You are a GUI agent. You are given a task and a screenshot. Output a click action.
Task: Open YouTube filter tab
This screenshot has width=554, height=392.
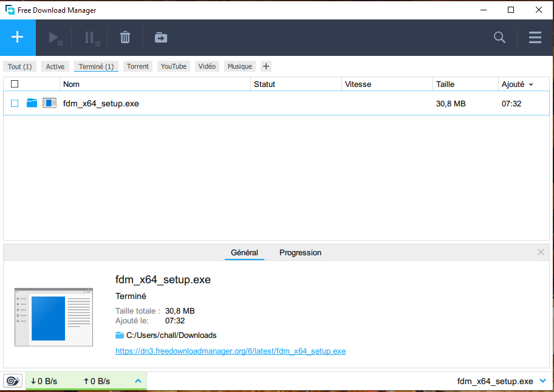click(174, 66)
